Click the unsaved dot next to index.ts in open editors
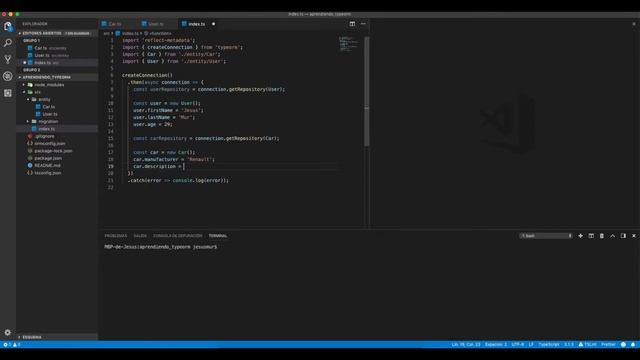This screenshot has height=360, width=640. click(24, 62)
